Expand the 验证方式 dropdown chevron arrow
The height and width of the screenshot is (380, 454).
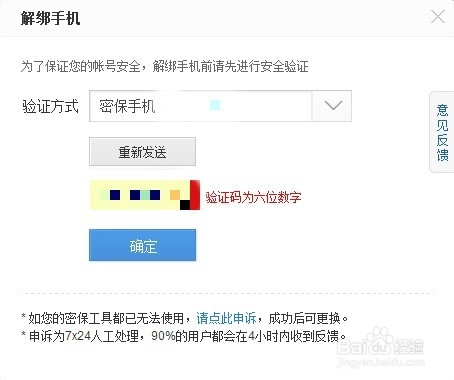click(333, 106)
